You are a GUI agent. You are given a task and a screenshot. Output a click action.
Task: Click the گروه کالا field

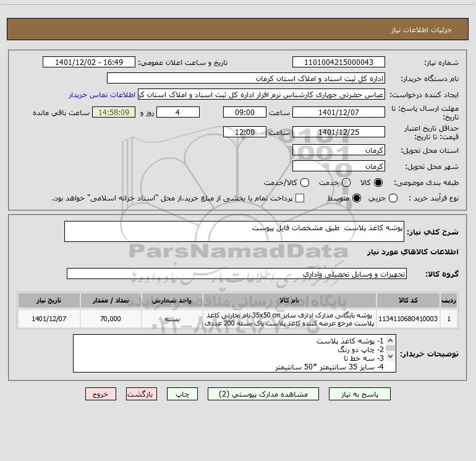[237, 274]
